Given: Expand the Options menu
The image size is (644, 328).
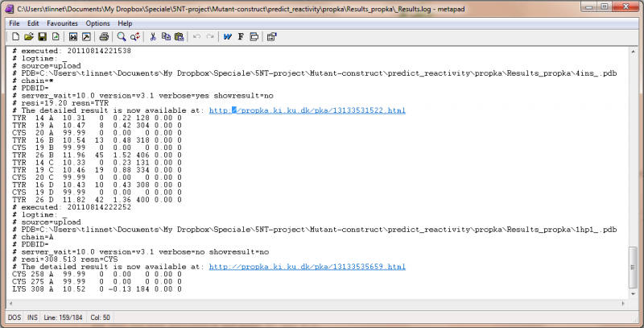Looking at the screenshot, I should (97, 23).
